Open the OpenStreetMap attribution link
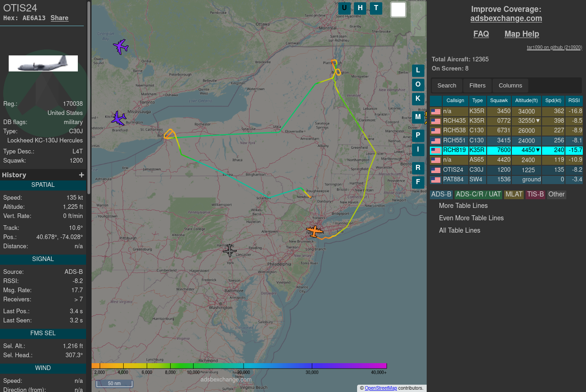 (x=381, y=388)
